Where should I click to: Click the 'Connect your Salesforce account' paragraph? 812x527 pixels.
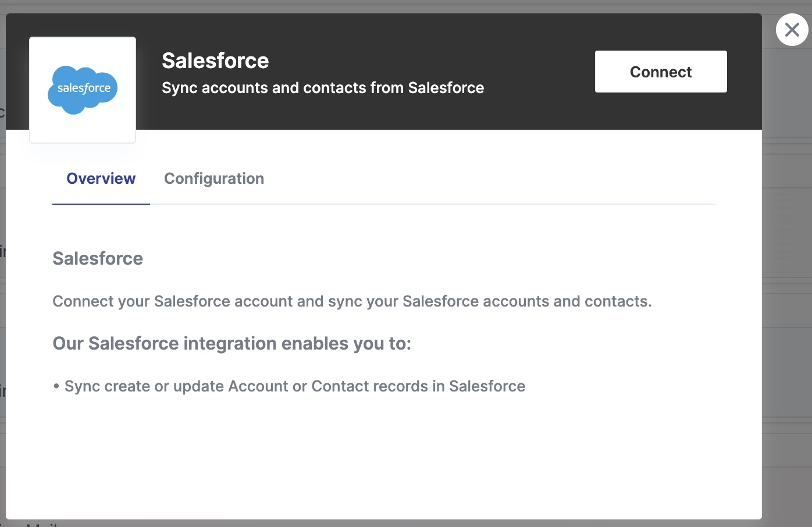coord(352,301)
